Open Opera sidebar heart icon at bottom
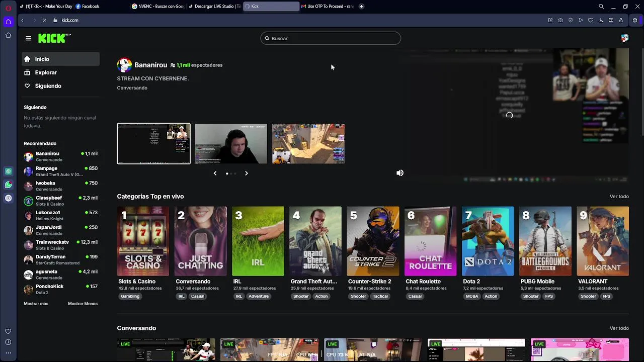 point(8,331)
